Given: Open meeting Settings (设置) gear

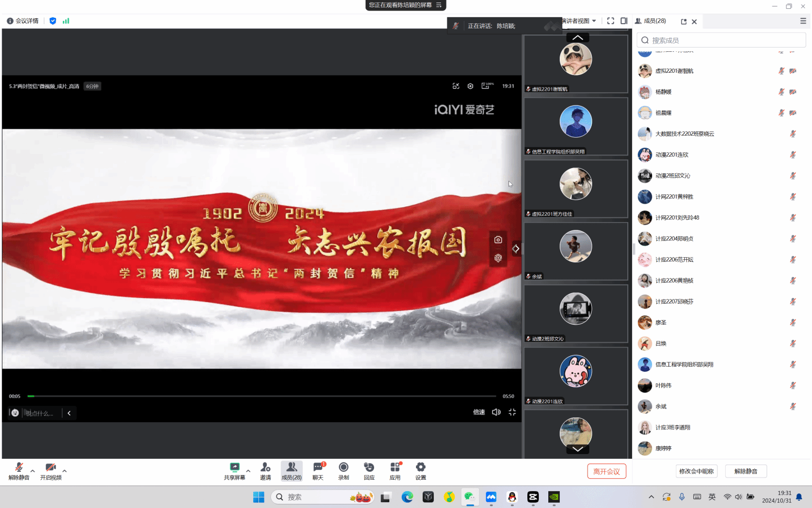Looking at the screenshot, I should (421, 470).
